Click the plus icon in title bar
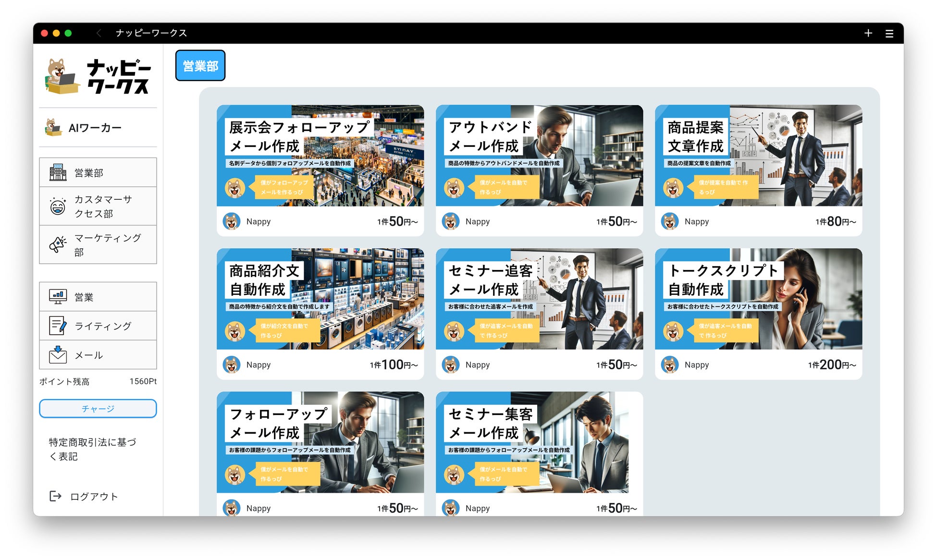This screenshot has height=560, width=937. pyautogui.click(x=868, y=33)
